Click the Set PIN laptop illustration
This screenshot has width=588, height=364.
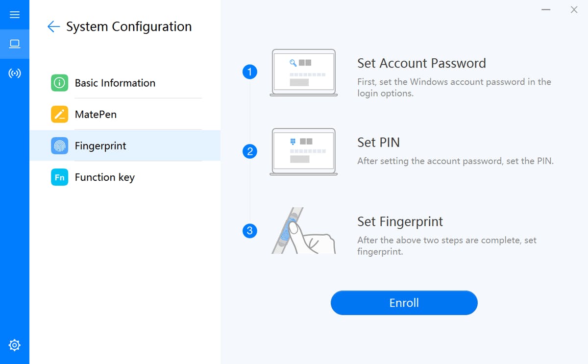pyautogui.click(x=303, y=151)
